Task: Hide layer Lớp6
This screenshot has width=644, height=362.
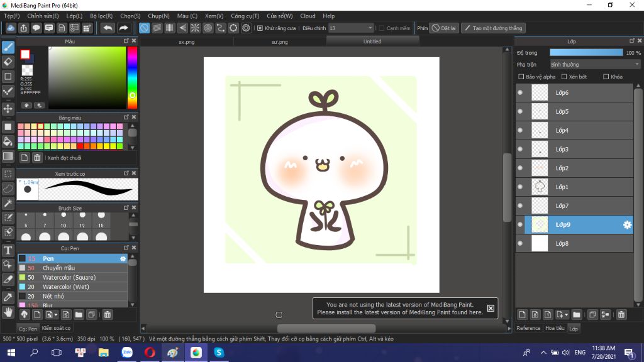Action: 520,93
